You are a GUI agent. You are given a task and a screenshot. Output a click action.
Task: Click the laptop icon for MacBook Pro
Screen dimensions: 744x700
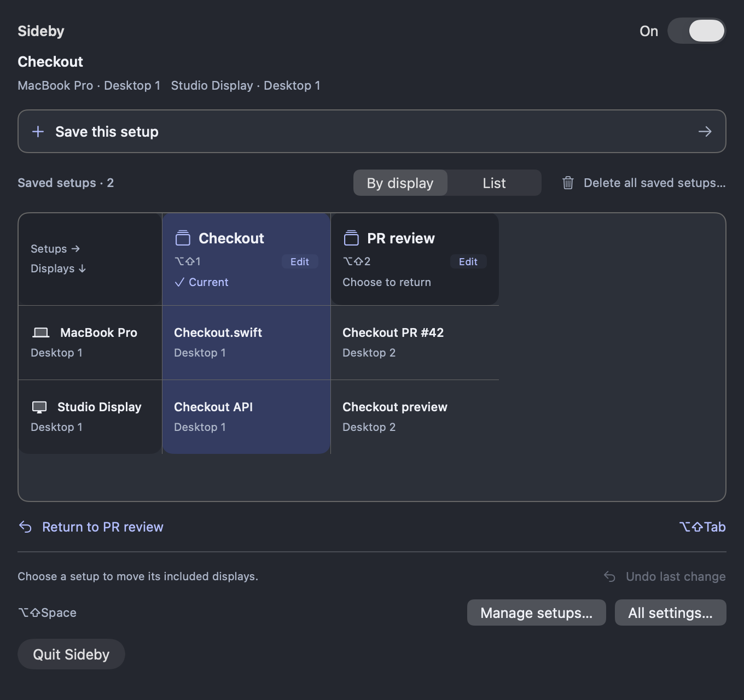point(41,332)
